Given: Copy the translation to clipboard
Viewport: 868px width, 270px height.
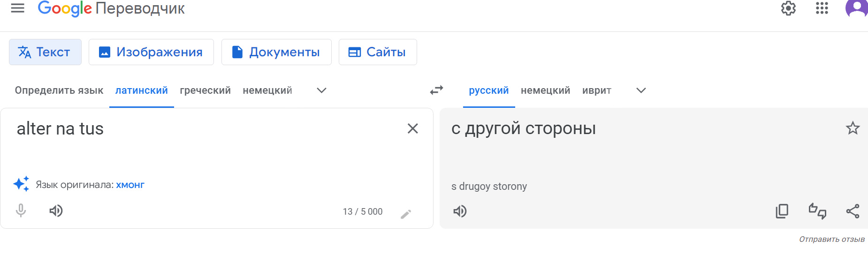Looking at the screenshot, I should pos(782,211).
